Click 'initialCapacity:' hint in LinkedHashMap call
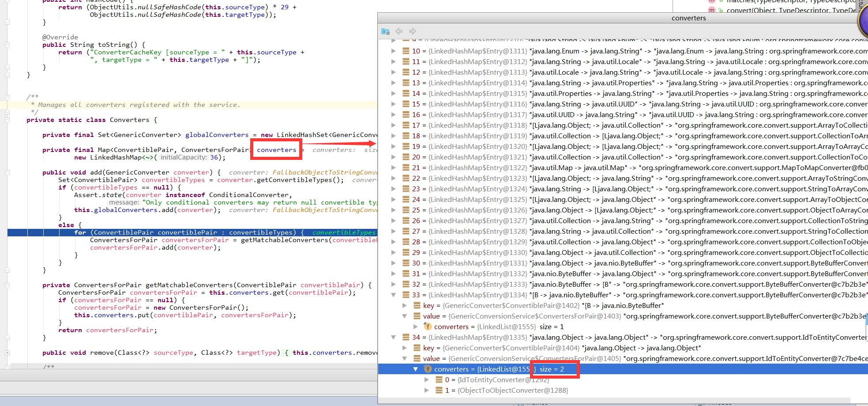The height and width of the screenshot is (406, 868). tap(183, 157)
